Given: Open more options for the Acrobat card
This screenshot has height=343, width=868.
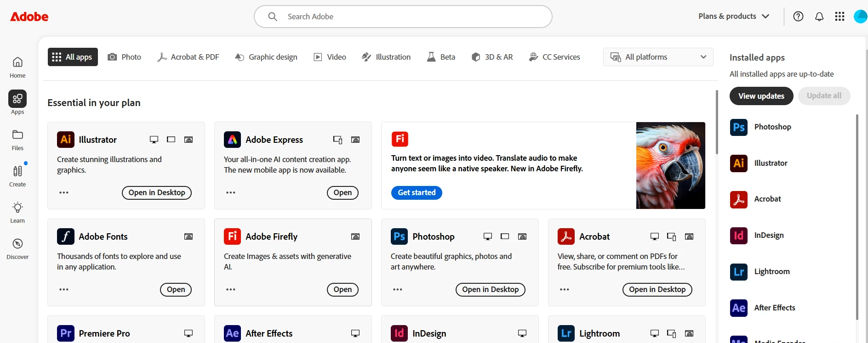Looking at the screenshot, I should click(565, 290).
